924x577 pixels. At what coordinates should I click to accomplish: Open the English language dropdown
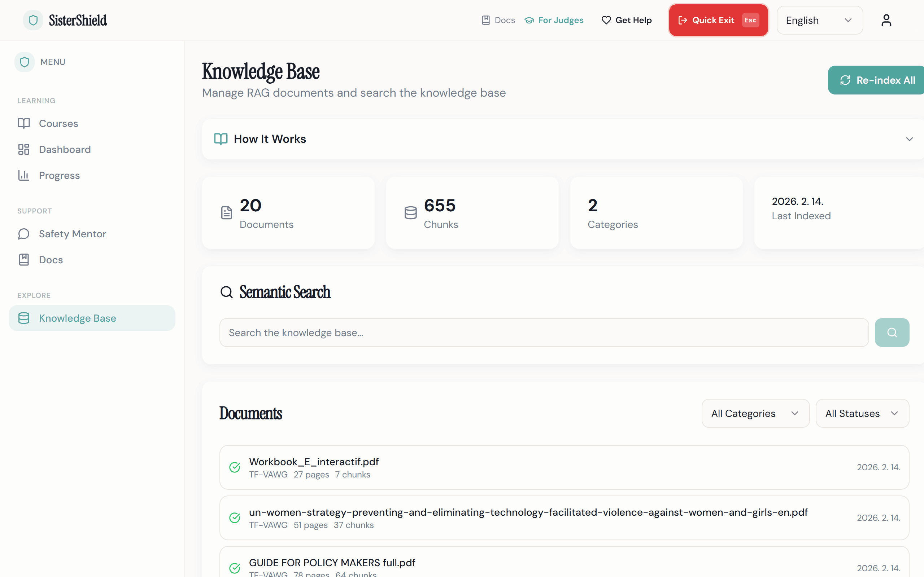pyautogui.click(x=819, y=20)
